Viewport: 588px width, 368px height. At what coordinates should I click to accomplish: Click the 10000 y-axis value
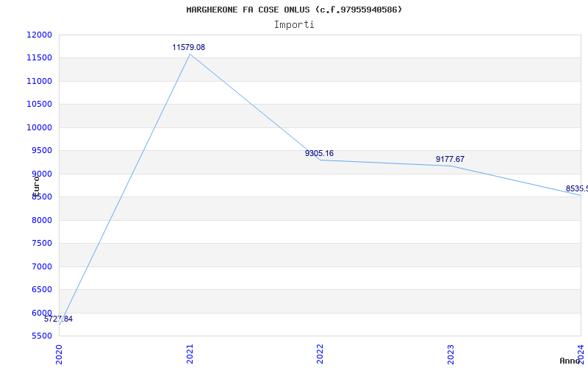pyautogui.click(x=39, y=127)
